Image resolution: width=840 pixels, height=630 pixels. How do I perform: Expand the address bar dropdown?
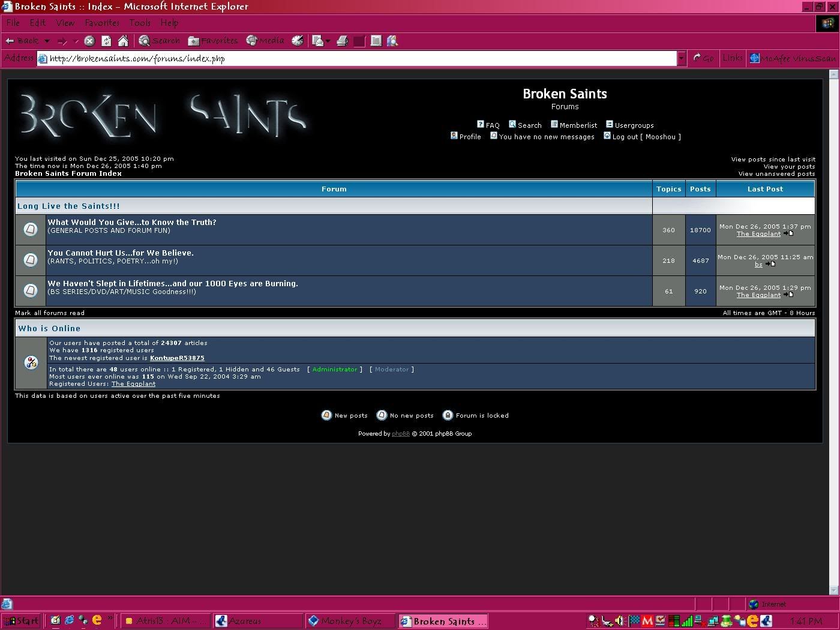click(682, 58)
